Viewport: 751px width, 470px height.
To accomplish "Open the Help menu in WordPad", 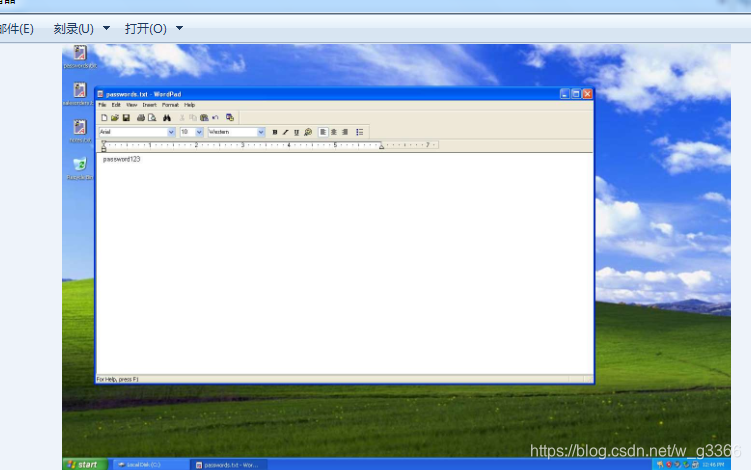I will click(x=190, y=105).
